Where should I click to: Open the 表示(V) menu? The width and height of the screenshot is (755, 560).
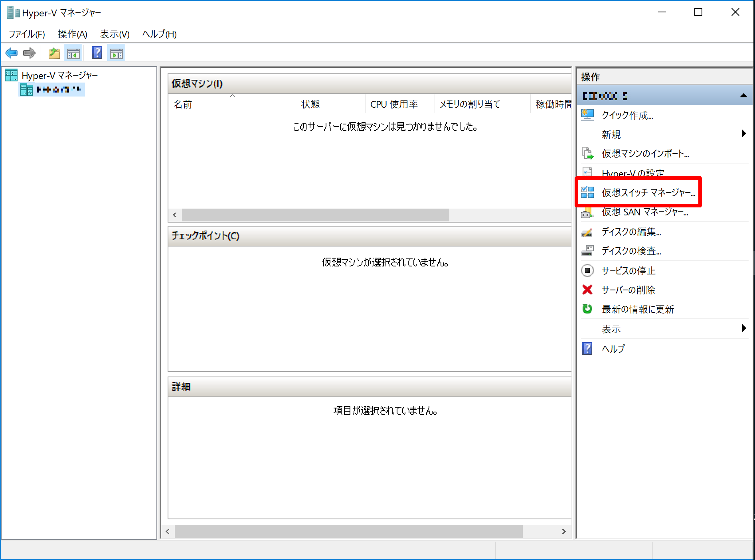(x=115, y=34)
